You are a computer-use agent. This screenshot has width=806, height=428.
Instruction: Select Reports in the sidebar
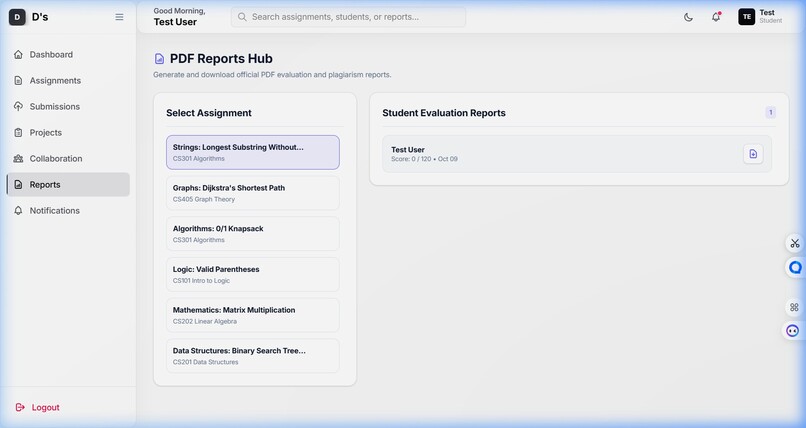point(68,184)
